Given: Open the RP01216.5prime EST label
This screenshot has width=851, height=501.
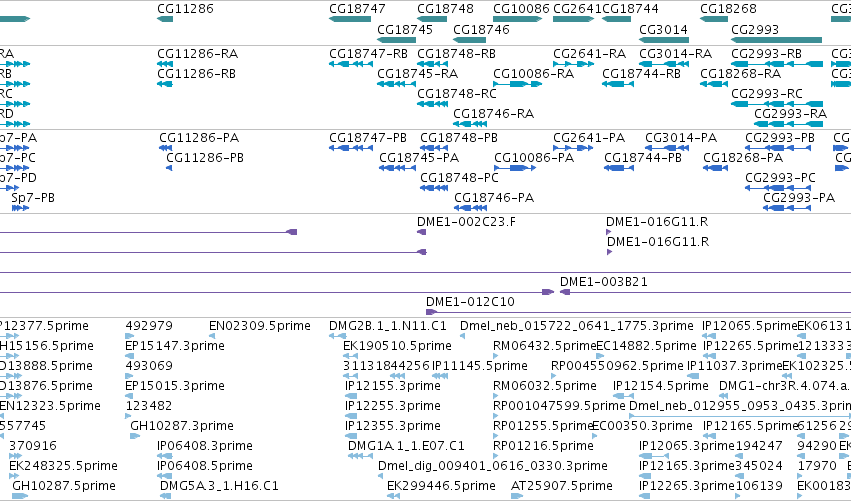Looking at the screenshot, I should coord(543,447).
